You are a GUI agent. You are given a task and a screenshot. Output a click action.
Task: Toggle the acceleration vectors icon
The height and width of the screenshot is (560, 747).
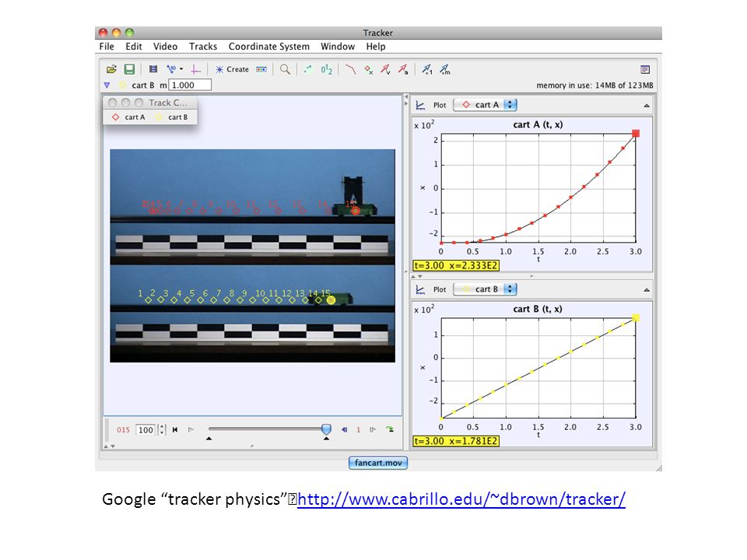click(403, 69)
